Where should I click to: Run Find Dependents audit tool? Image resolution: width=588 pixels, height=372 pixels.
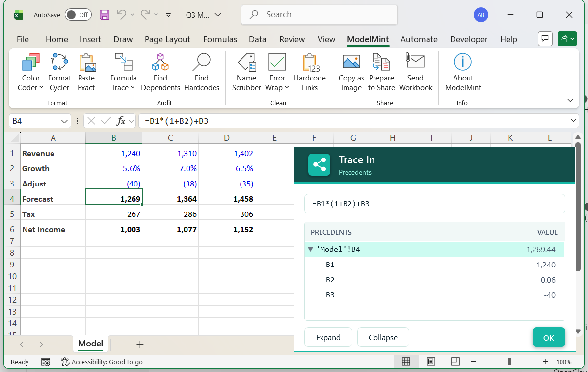160,73
